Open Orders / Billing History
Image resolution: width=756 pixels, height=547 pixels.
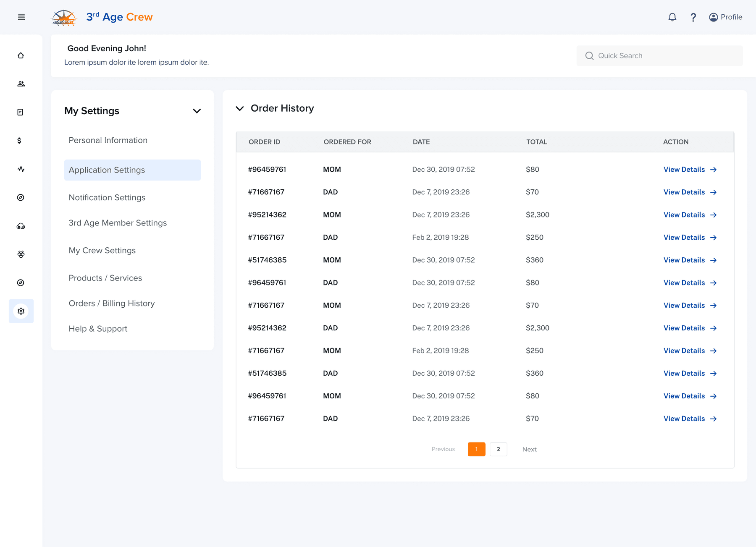(x=112, y=303)
